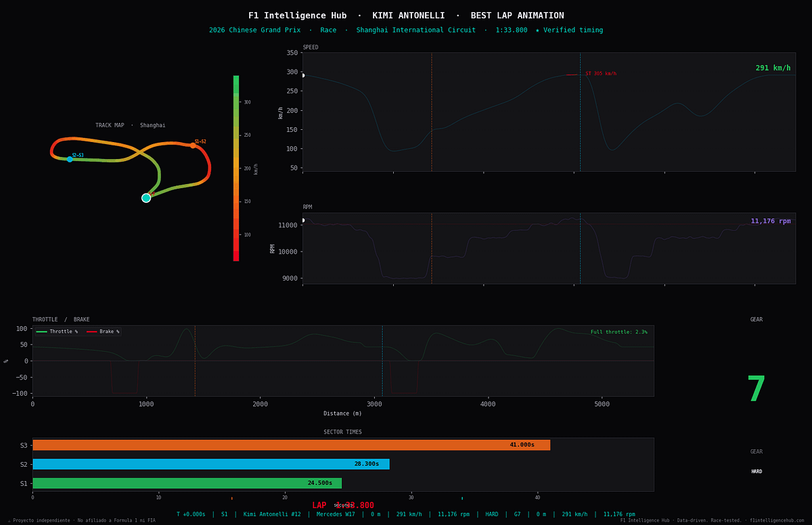The height and width of the screenshot is (525, 812).
Task: Click the 350 tick on the speed axis
Action: click(292, 53)
